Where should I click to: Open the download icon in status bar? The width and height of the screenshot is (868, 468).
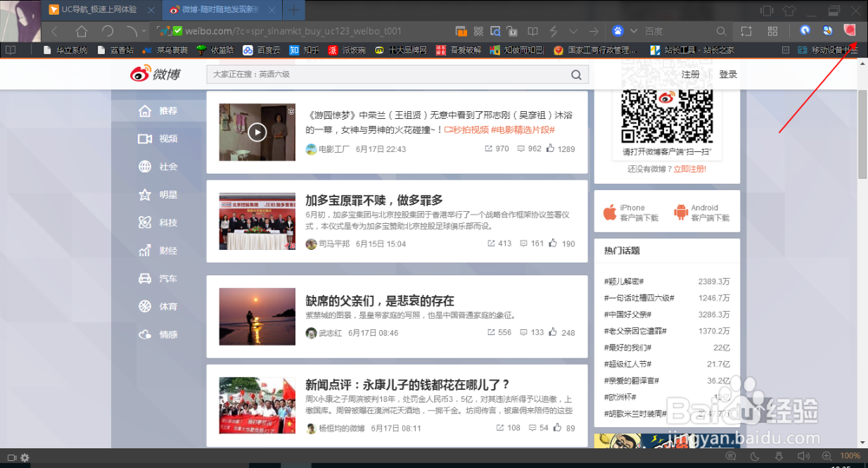779,457
